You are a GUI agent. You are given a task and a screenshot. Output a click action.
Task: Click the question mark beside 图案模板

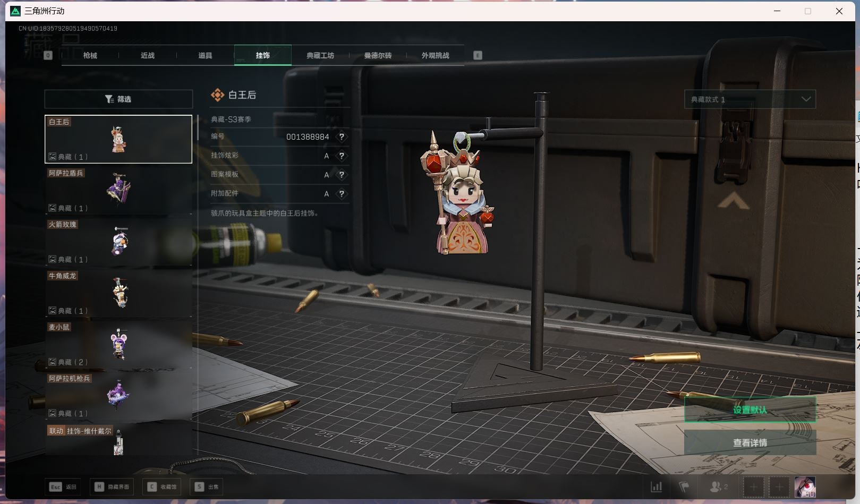coord(342,175)
